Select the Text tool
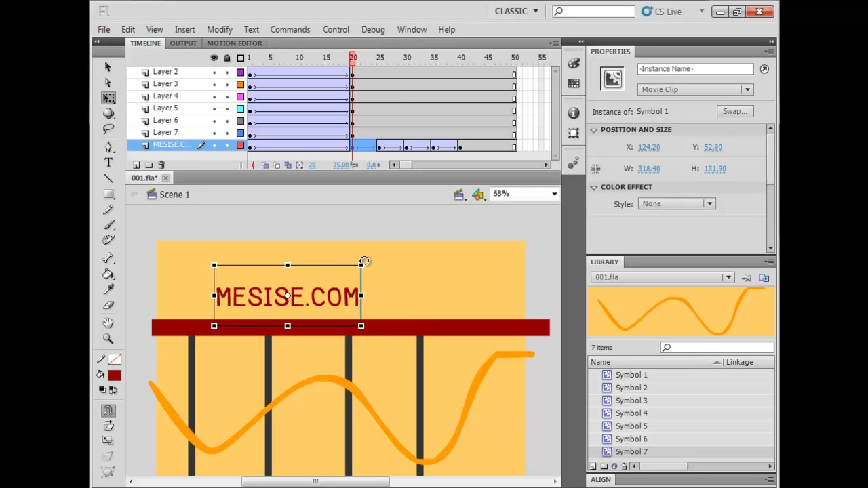Screen dimensions: 868x488 coord(108,163)
